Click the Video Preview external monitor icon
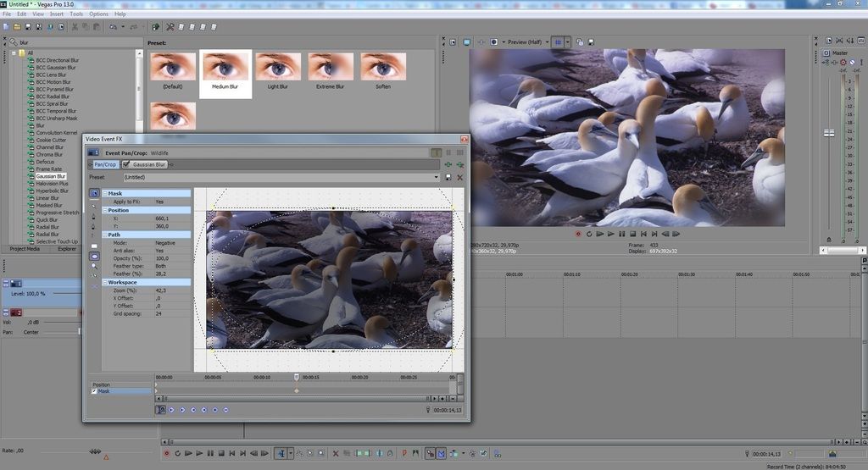868x470 pixels. point(467,42)
